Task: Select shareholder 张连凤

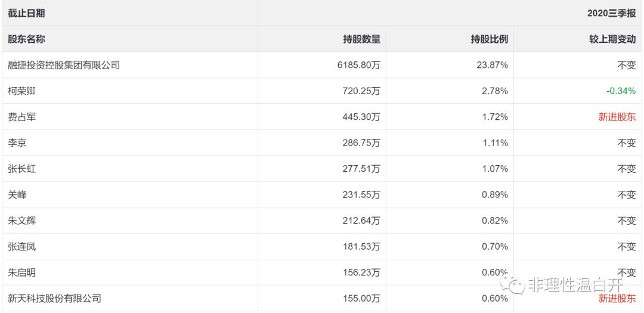Action: tap(21, 246)
